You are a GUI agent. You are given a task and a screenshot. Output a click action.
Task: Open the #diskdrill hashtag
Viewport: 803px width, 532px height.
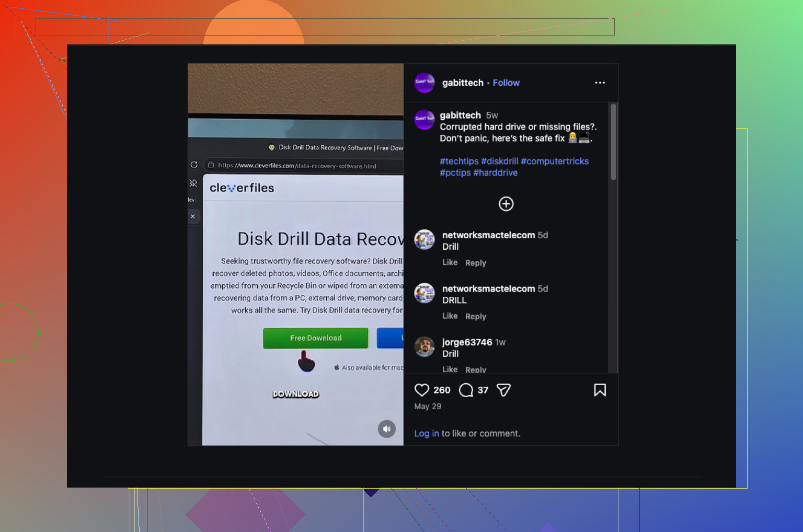click(x=500, y=161)
